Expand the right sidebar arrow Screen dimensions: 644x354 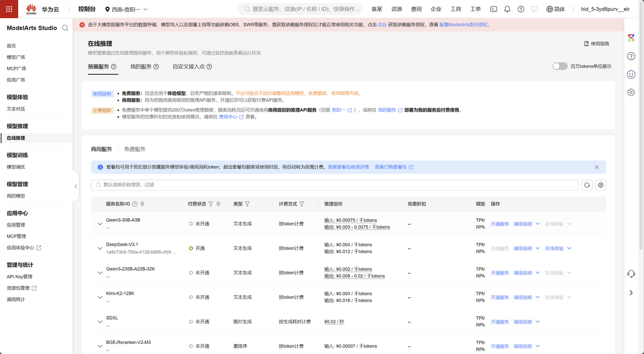(x=631, y=292)
